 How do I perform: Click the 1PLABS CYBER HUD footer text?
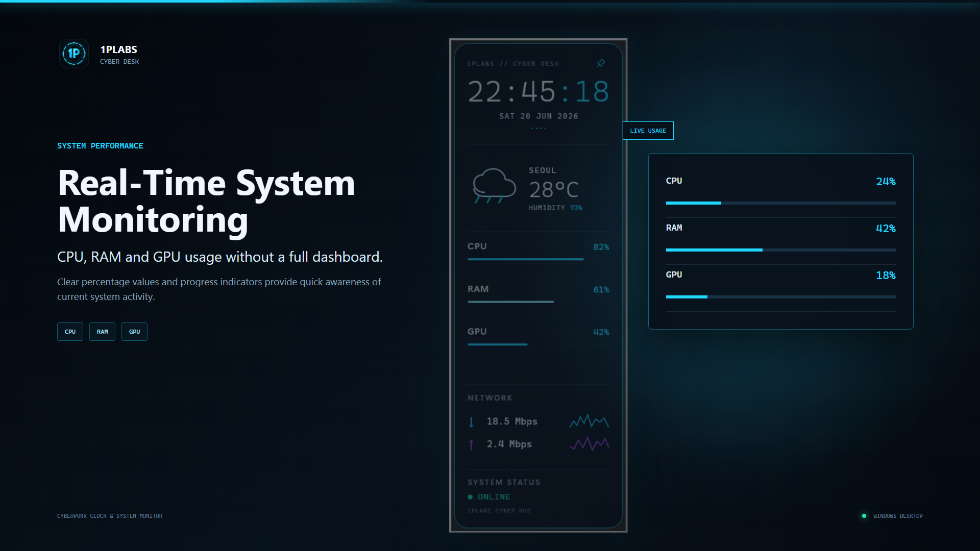(x=499, y=511)
